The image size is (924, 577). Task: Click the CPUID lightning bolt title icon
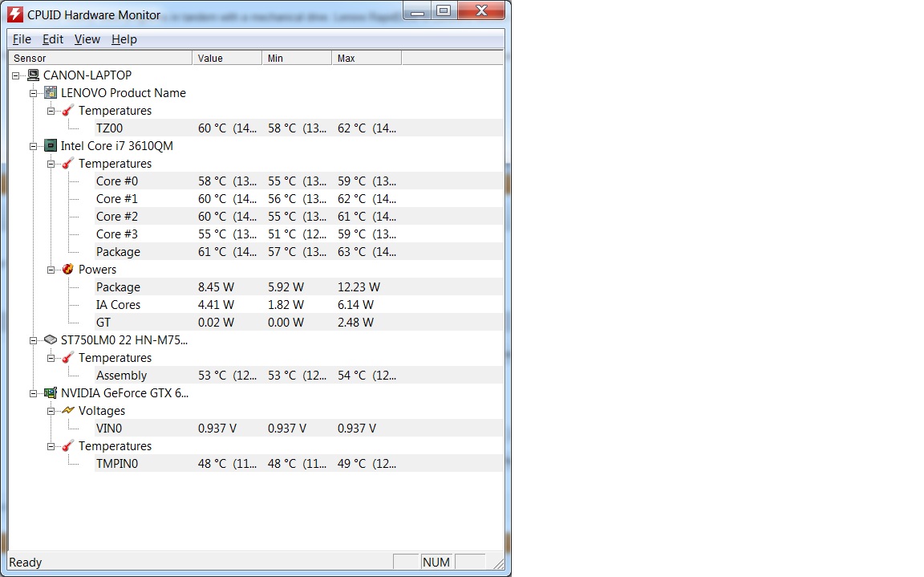coord(14,14)
